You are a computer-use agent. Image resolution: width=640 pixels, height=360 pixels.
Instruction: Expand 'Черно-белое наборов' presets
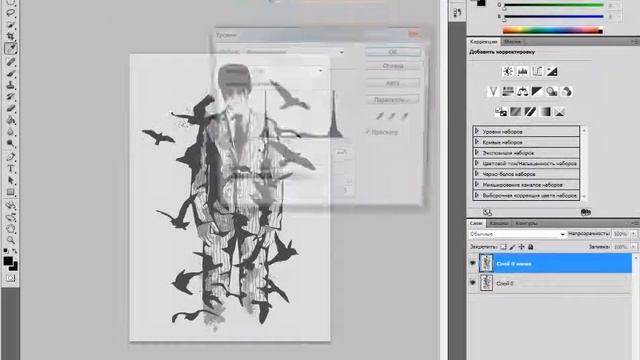tap(477, 174)
